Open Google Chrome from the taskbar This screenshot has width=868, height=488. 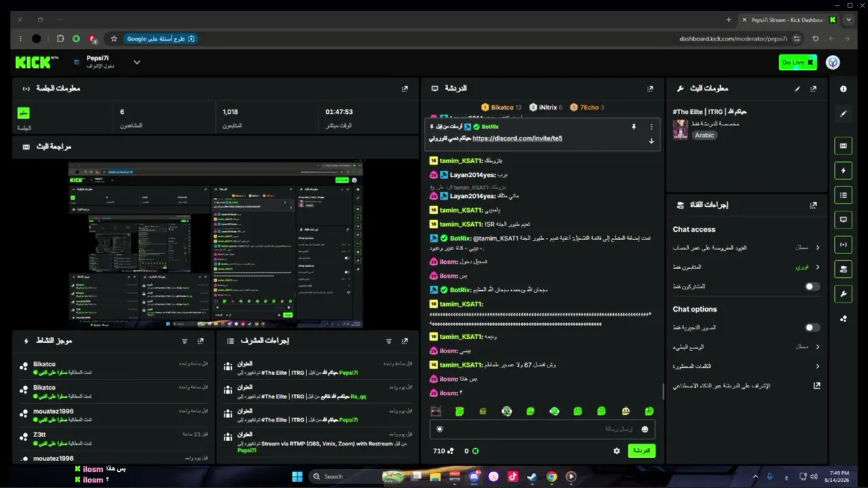pos(551,476)
